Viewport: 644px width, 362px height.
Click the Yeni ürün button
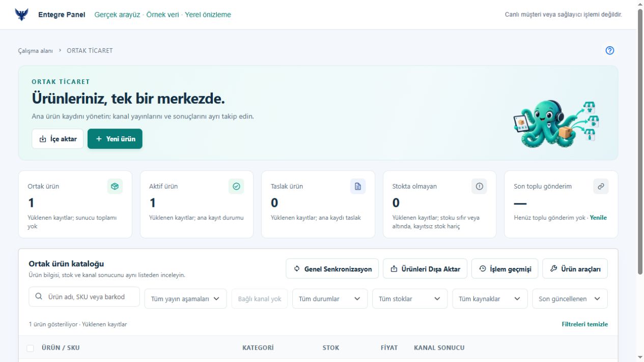pyautogui.click(x=115, y=139)
